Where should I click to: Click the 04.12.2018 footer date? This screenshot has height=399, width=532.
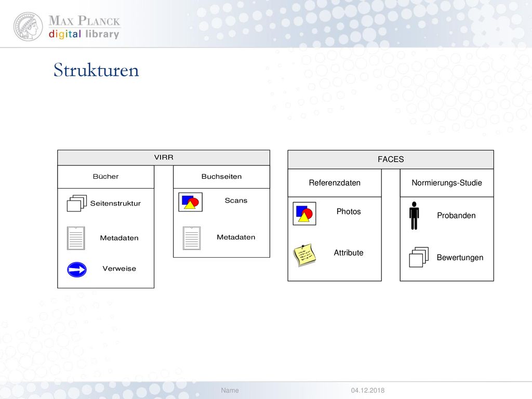point(368,391)
